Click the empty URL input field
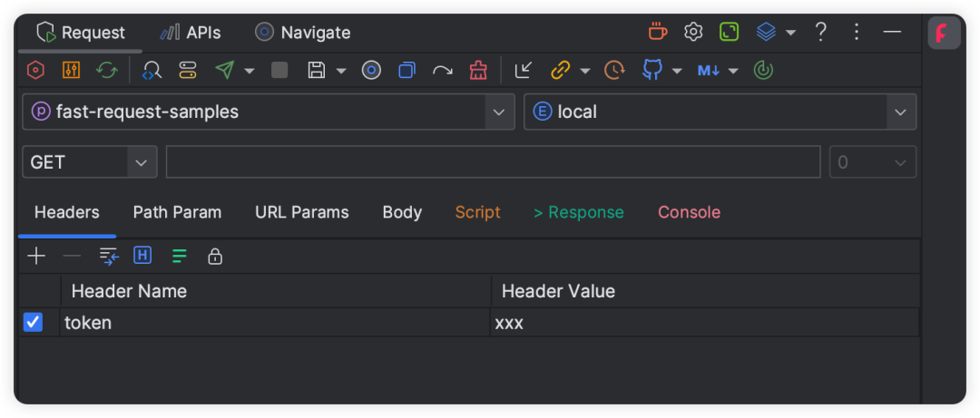This screenshot has height=418, width=980. (493, 162)
